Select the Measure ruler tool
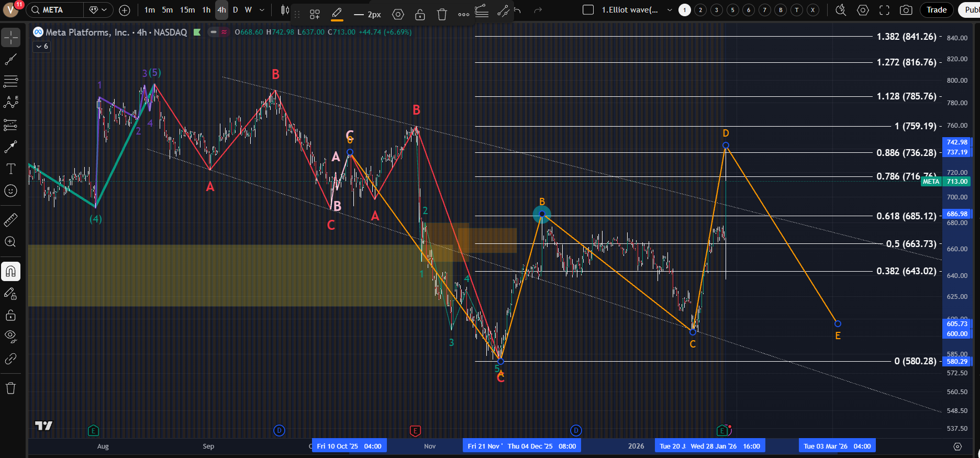 click(x=10, y=220)
